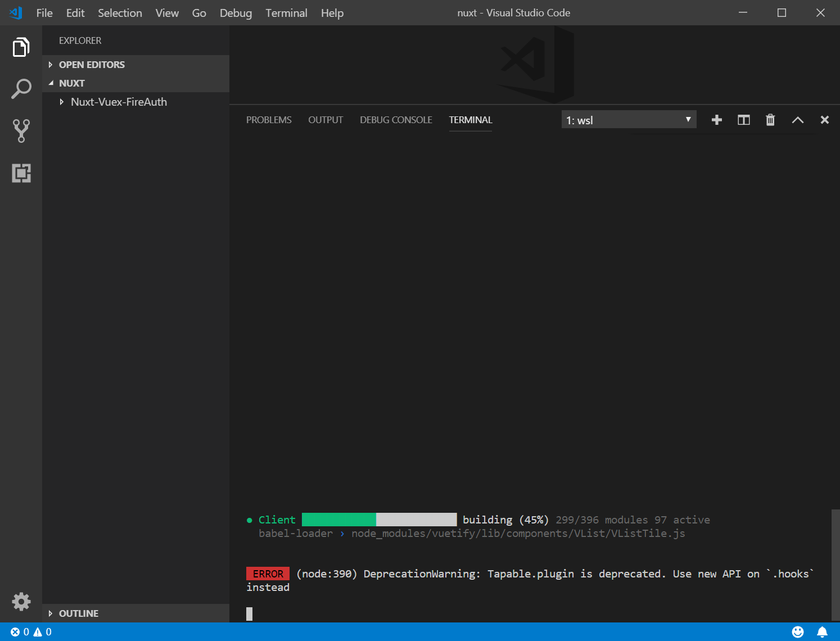Switch to the PROBLEMS tab
This screenshot has height=641, width=840.
269,120
